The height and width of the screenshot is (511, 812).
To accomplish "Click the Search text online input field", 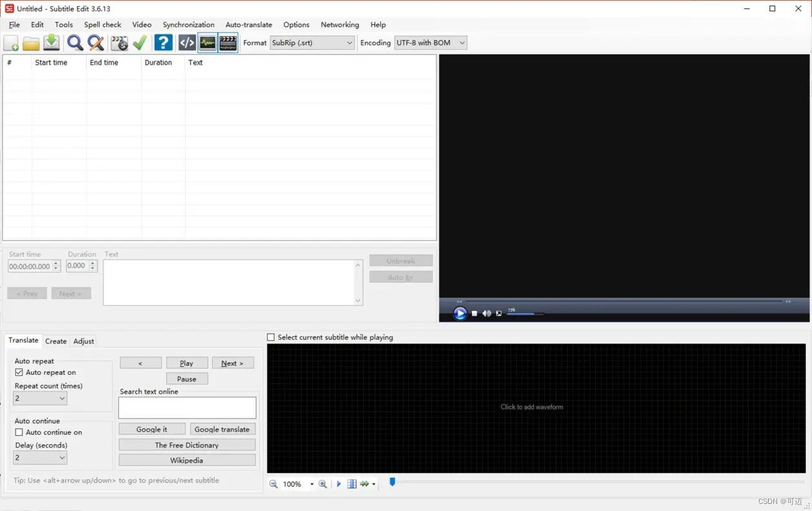I will (187, 408).
